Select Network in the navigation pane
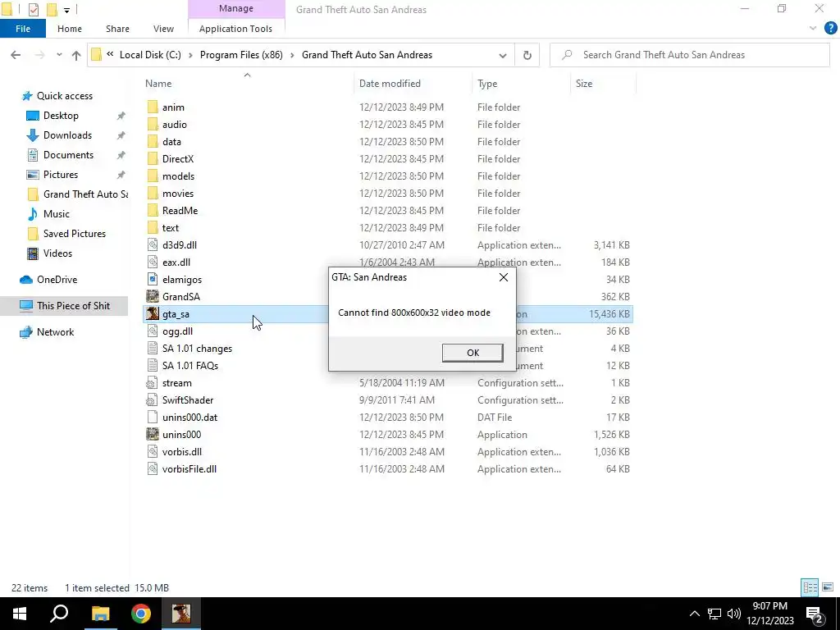 pyautogui.click(x=55, y=332)
